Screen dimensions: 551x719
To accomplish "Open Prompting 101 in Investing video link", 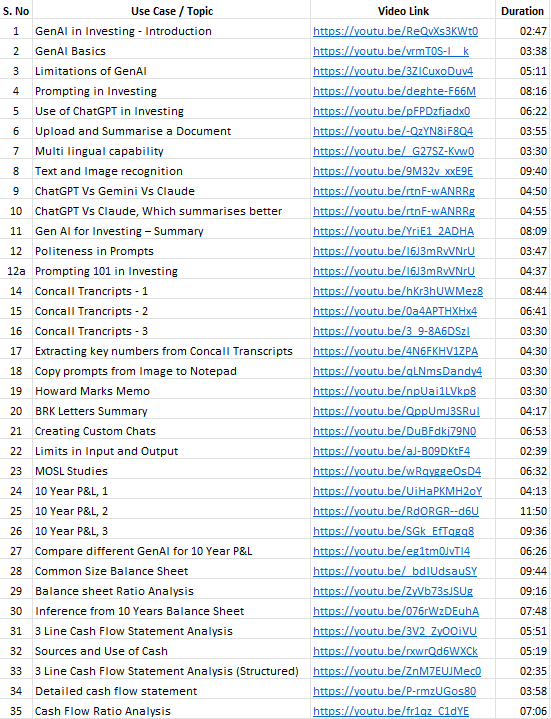I will tap(394, 271).
